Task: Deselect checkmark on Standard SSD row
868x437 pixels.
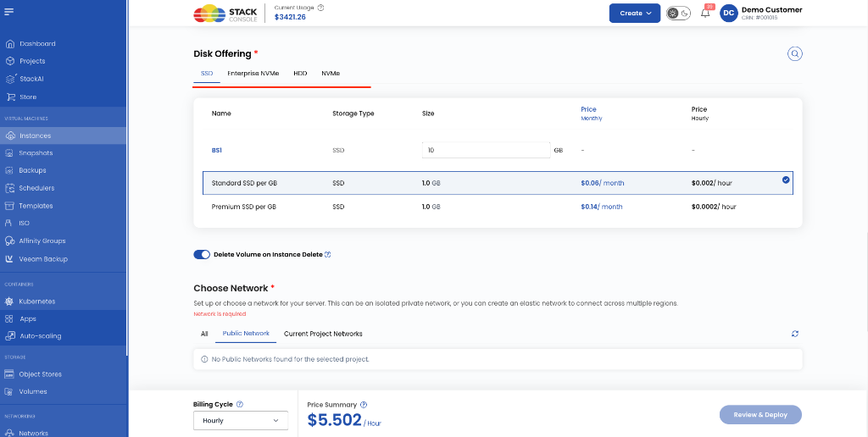Action: (786, 180)
